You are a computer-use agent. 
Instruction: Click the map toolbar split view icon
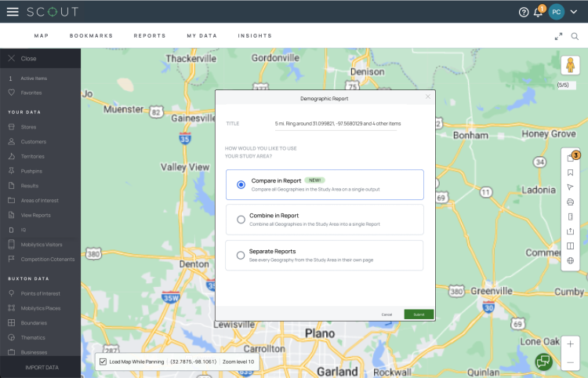point(571,246)
